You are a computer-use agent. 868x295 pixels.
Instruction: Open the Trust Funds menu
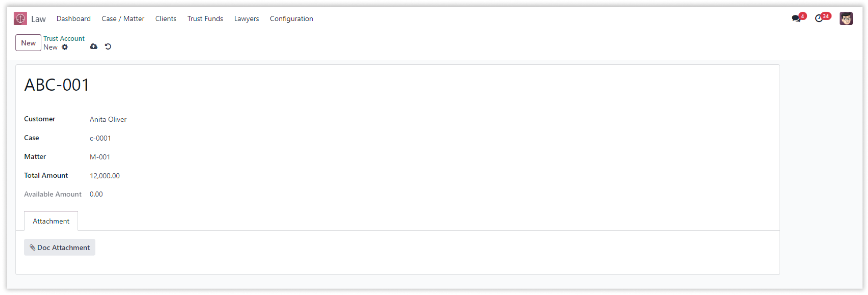pos(205,19)
